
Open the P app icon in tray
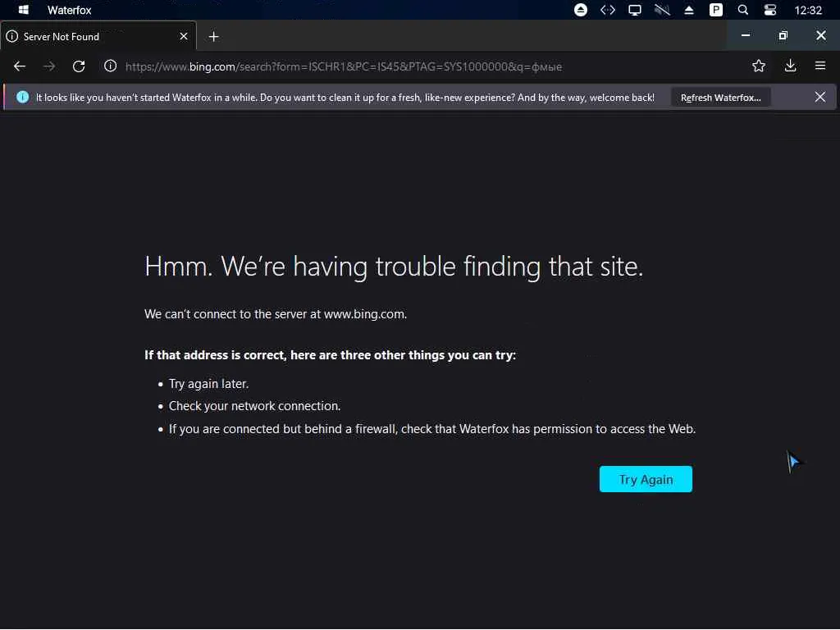click(x=715, y=10)
